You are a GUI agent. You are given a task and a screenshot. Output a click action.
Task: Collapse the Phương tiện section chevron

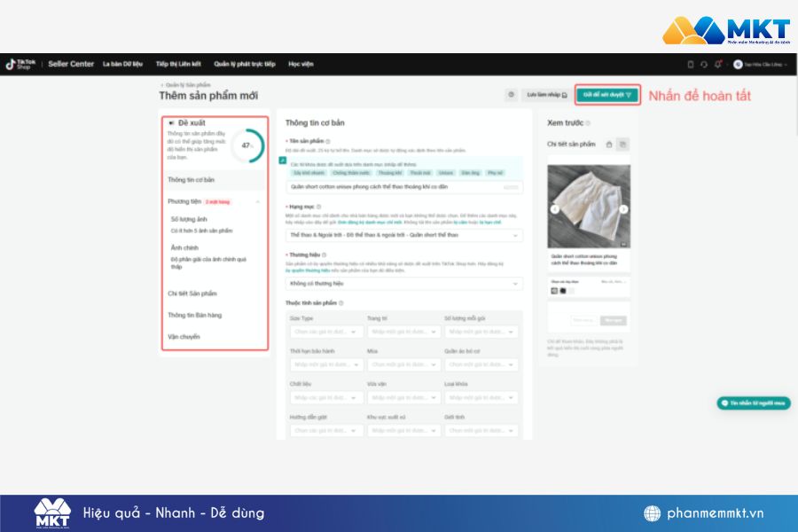pyautogui.click(x=257, y=202)
